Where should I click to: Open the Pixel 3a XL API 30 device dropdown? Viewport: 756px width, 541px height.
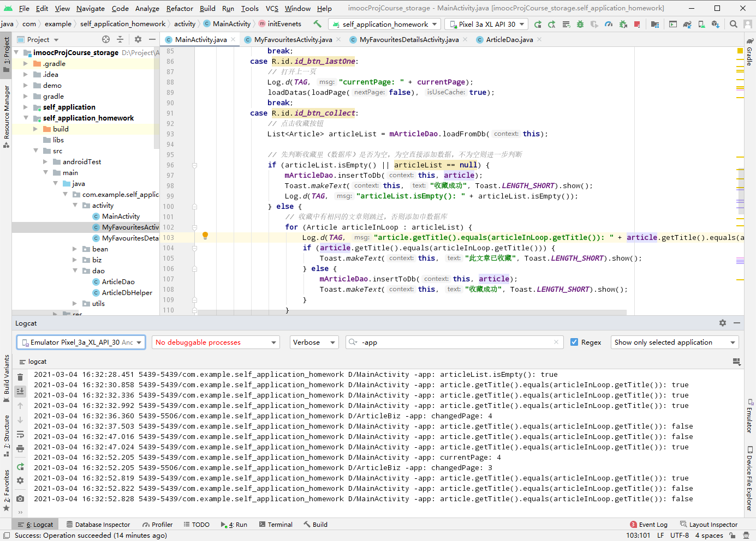(x=486, y=24)
